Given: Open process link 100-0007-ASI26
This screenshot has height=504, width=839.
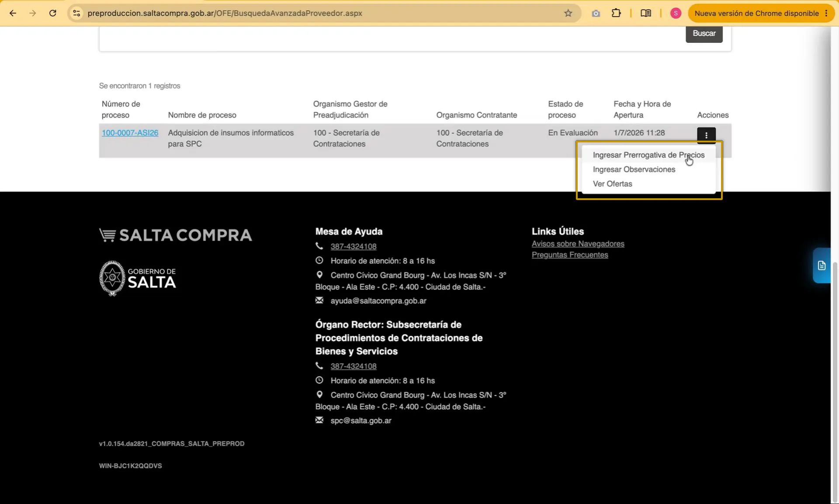Looking at the screenshot, I should tap(130, 133).
